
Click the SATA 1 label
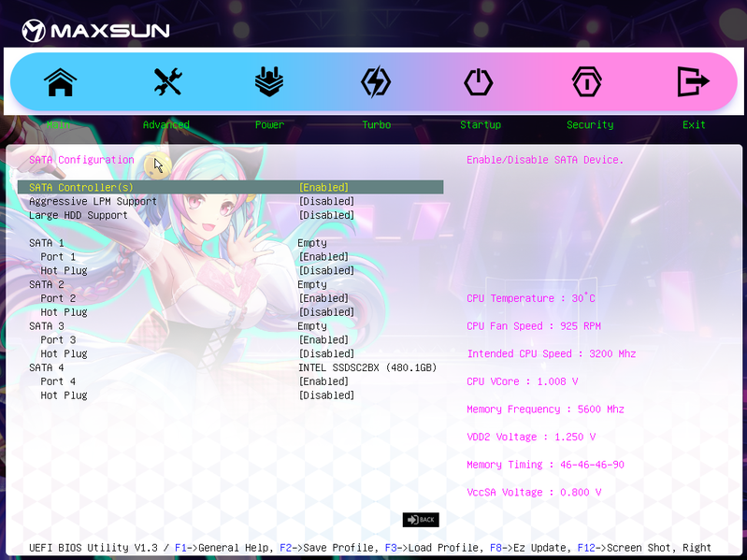coord(46,243)
